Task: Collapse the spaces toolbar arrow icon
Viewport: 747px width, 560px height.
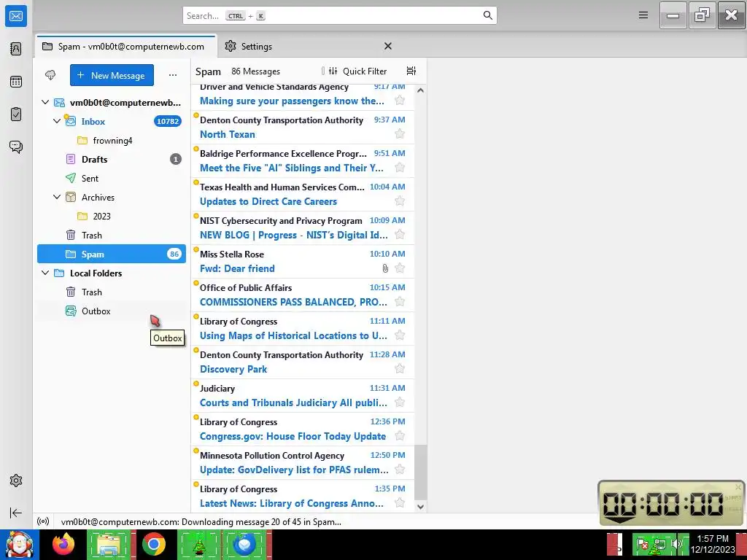Action: click(16, 513)
